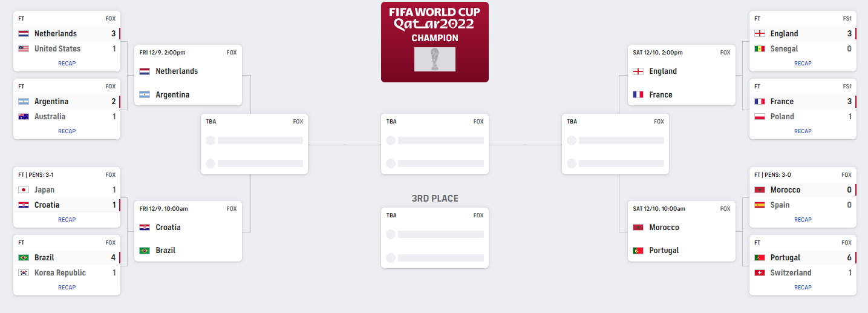Open the Japan vs Croatia recap
Viewport: 868px width, 313px height.
pyautogui.click(x=67, y=220)
